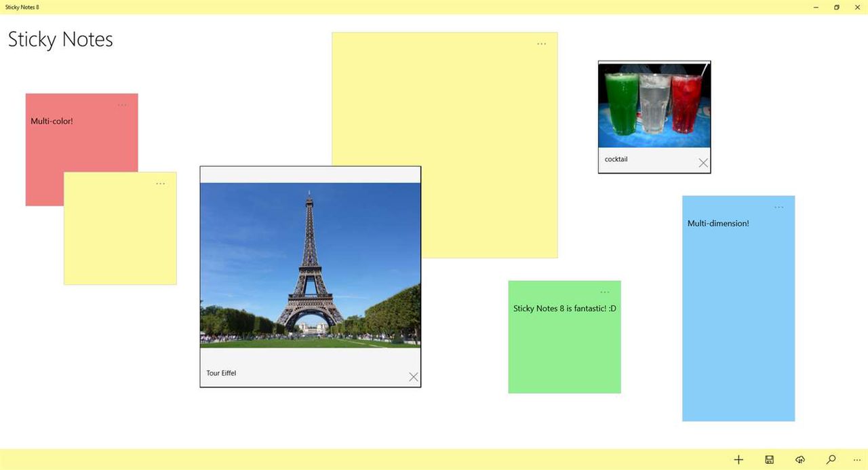Click the Eiffel Tower photo
The image size is (868, 470).
pos(311,265)
